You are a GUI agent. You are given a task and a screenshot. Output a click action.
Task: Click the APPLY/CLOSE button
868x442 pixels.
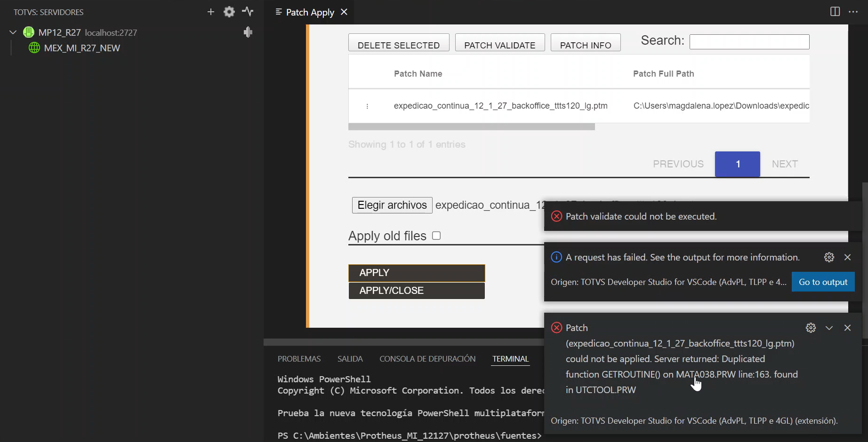(x=417, y=291)
